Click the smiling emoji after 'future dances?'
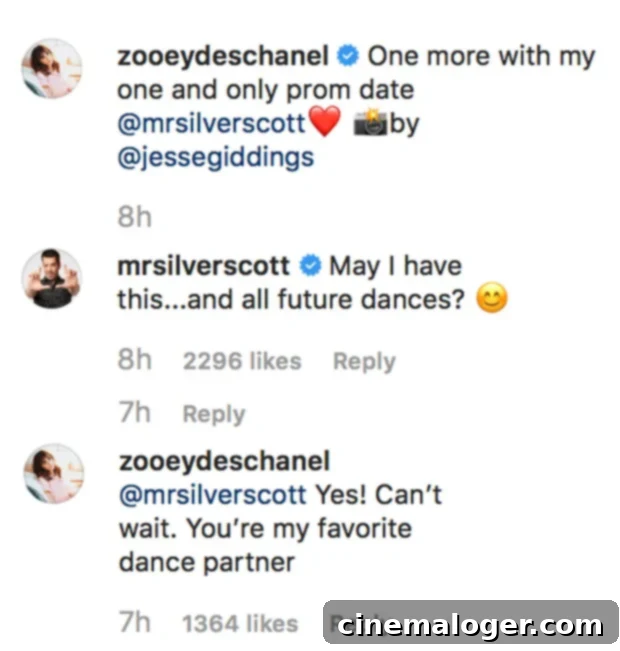This screenshot has width=620, height=651. click(490, 300)
